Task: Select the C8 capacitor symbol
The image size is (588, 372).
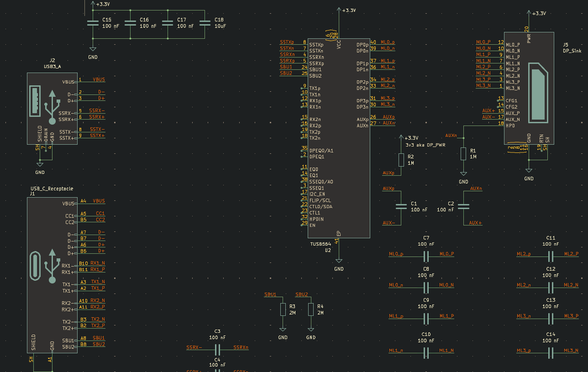Action: tap(426, 288)
